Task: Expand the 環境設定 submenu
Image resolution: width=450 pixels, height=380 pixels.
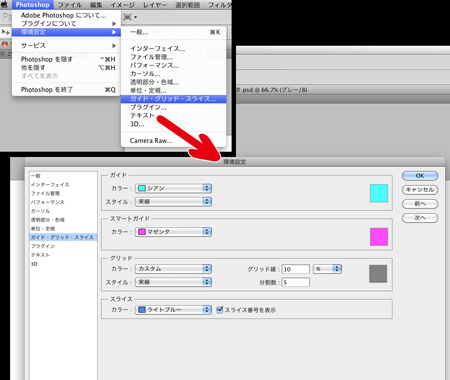Action: pyautogui.click(x=66, y=32)
